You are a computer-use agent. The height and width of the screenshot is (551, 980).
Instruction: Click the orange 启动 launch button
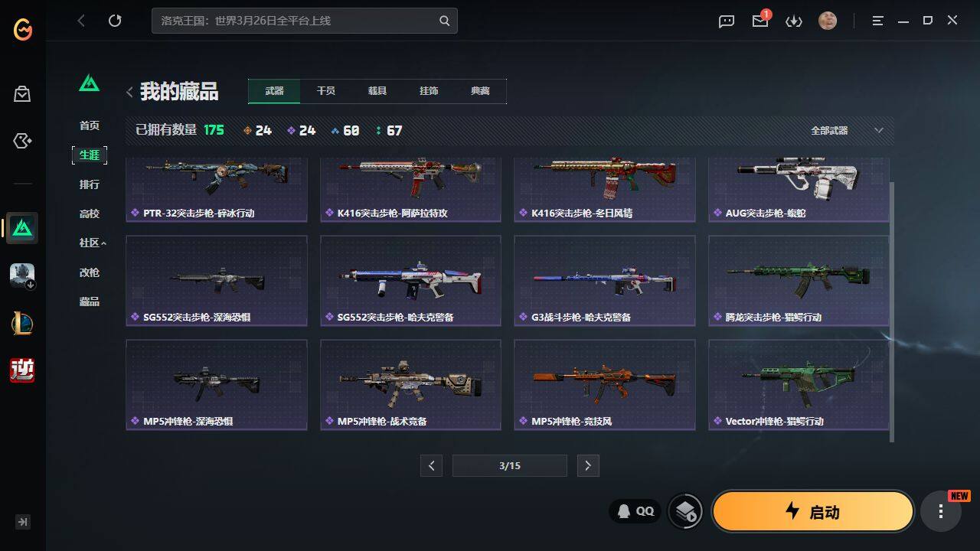[x=813, y=511]
